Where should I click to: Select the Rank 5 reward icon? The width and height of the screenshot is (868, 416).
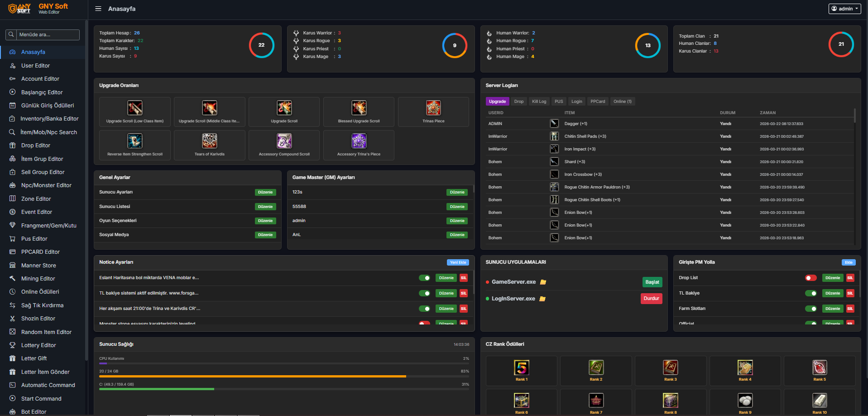820,367
